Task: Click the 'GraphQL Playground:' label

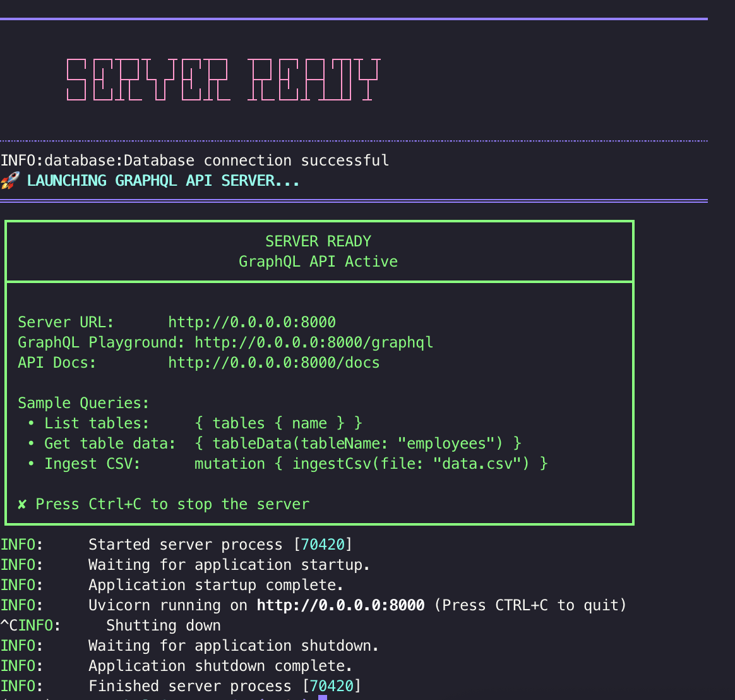Action: click(x=101, y=342)
